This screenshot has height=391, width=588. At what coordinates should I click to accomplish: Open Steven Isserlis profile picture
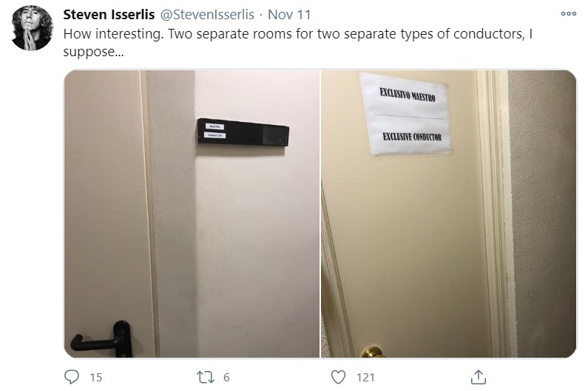[32, 28]
